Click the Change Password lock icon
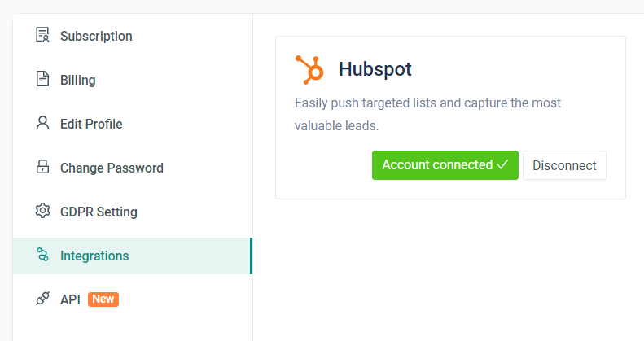Image resolution: width=644 pixels, height=341 pixels. (x=42, y=168)
